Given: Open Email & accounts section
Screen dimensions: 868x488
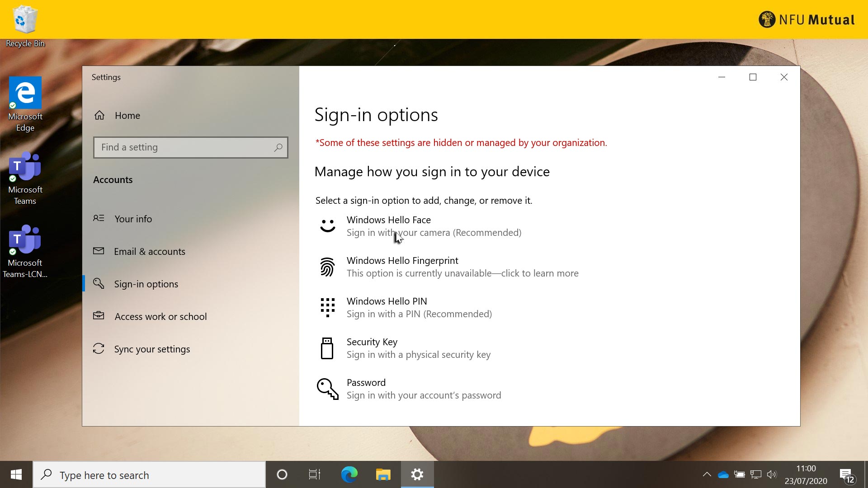Looking at the screenshot, I should [x=149, y=251].
